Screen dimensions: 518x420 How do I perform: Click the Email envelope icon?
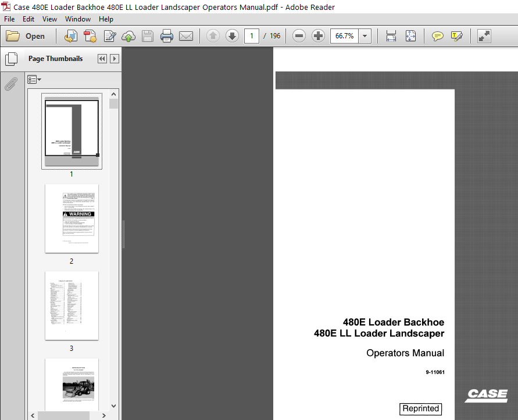[x=186, y=36]
